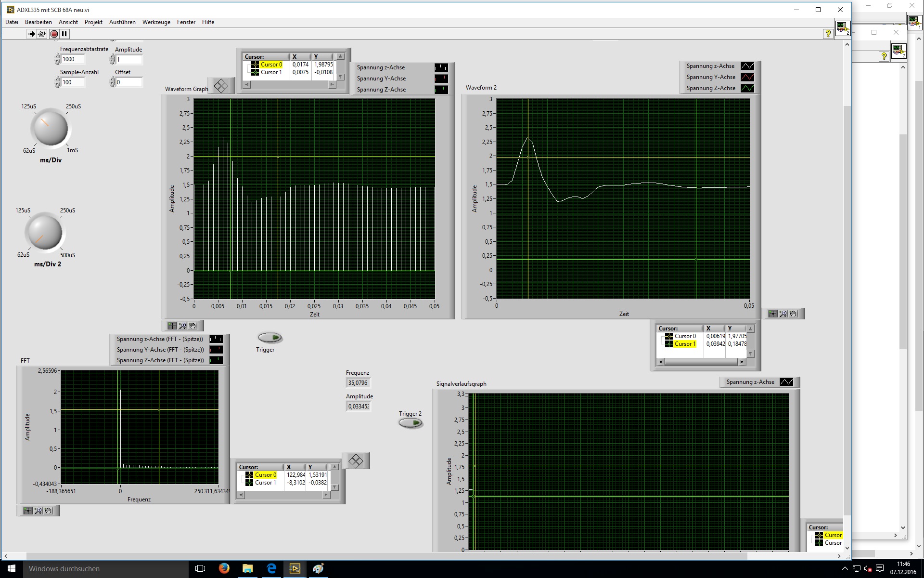This screenshot has height=578, width=924.
Task: Select zoom tool in Waveform Graph palette
Action: click(182, 326)
